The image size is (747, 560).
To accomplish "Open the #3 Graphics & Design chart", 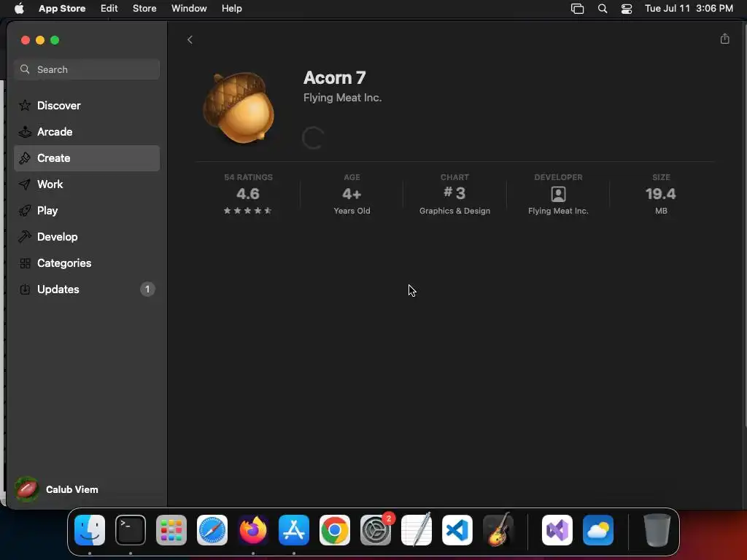I will tap(454, 194).
